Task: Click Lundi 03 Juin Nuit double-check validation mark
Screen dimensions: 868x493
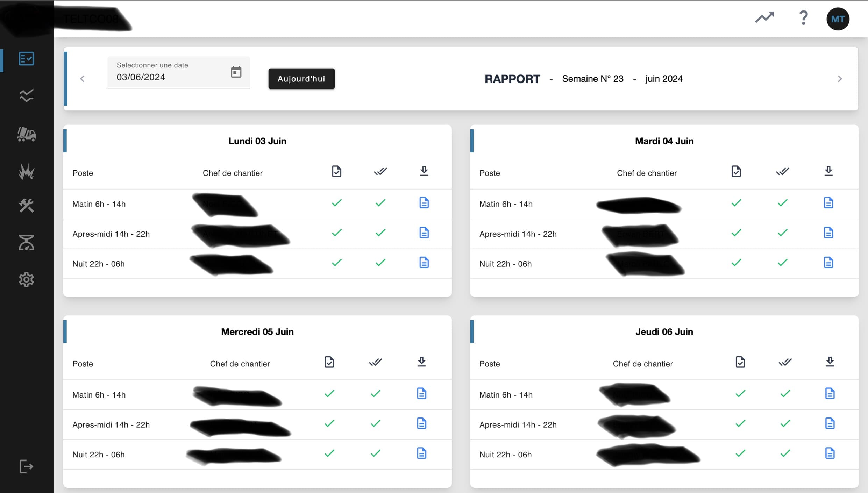Action: click(380, 263)
